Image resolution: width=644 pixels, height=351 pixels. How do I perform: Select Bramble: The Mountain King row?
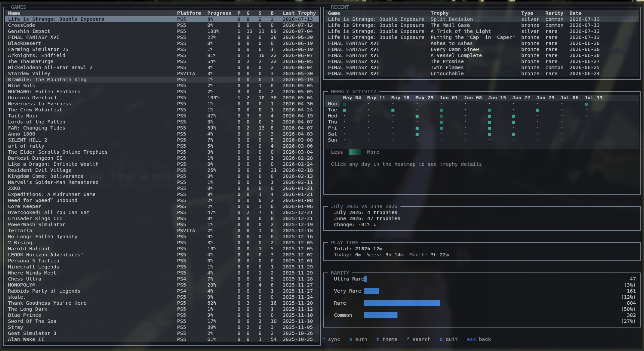click(162, 80)
